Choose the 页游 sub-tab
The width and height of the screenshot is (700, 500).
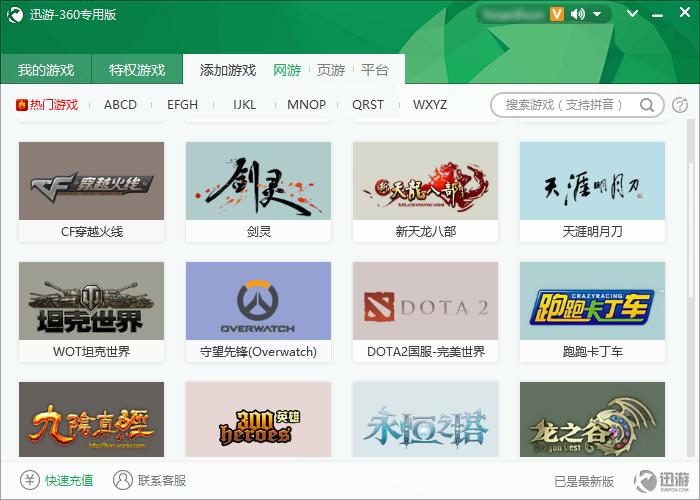[331, 70]
